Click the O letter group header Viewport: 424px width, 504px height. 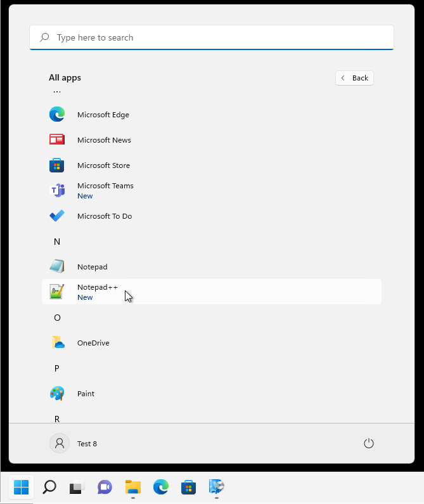click(x=57, y=318)
